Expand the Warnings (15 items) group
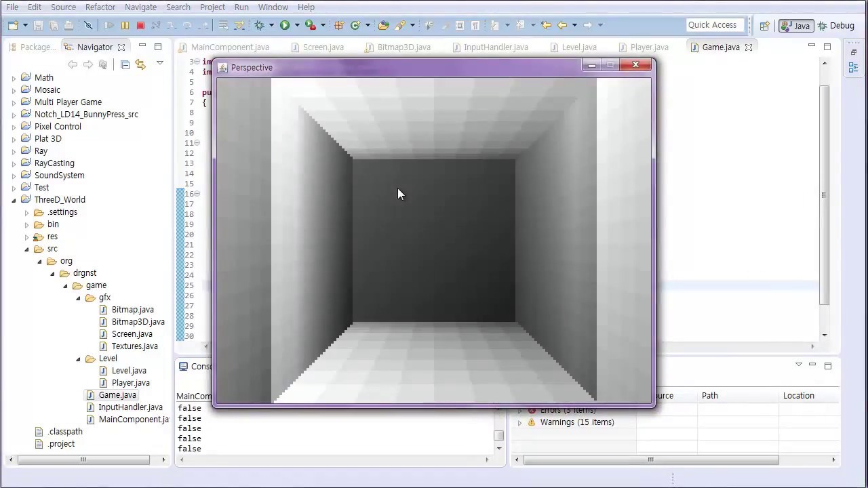This screenshot has height=488, width=868. click(x=520, y=422)
